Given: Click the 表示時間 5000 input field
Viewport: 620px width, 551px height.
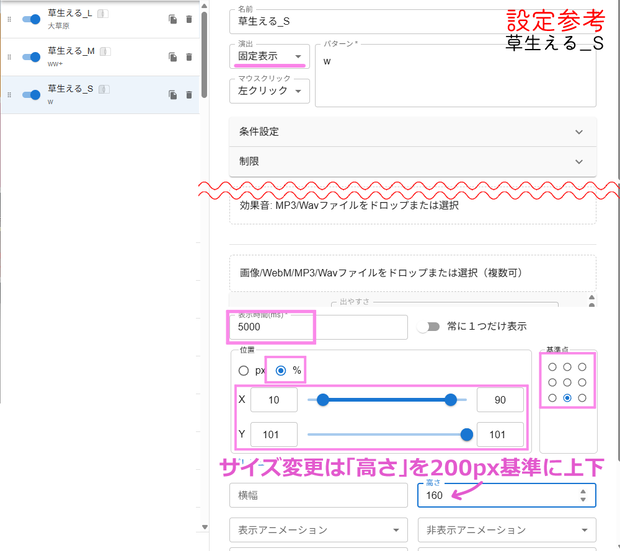Looking at the screenshot, I should tap(318, 327).
